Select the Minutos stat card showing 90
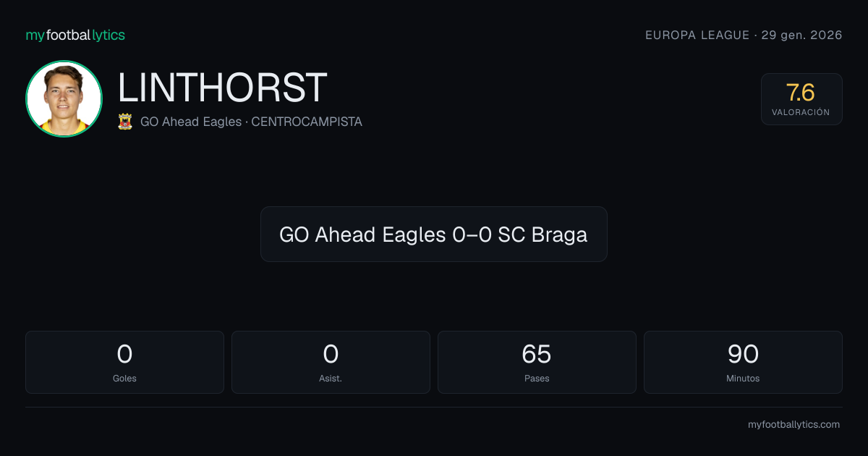The width and height of the screenshot is (868, 456). (743, 362)
